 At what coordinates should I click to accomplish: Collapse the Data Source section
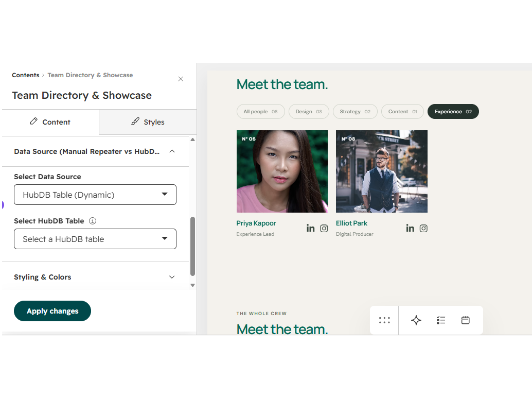pos(172,151)
